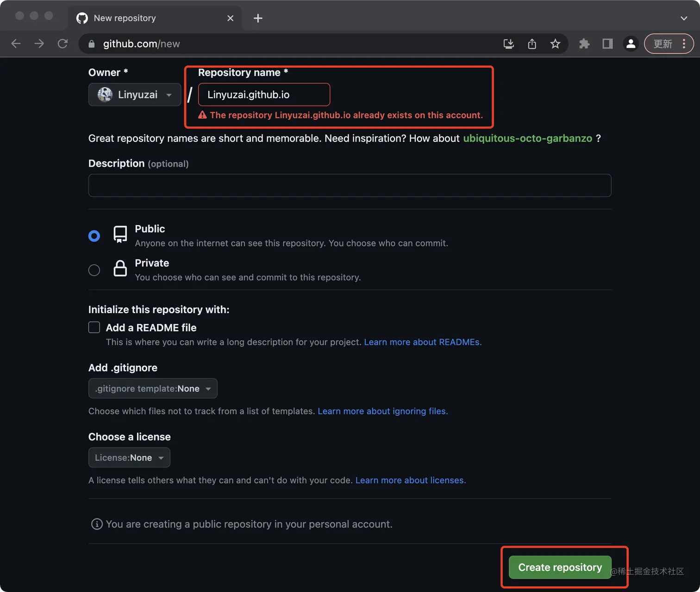The image size is (700, 592).
Task: Click the already exists error message
Action: pyautogui.click(x=346, y=115)
